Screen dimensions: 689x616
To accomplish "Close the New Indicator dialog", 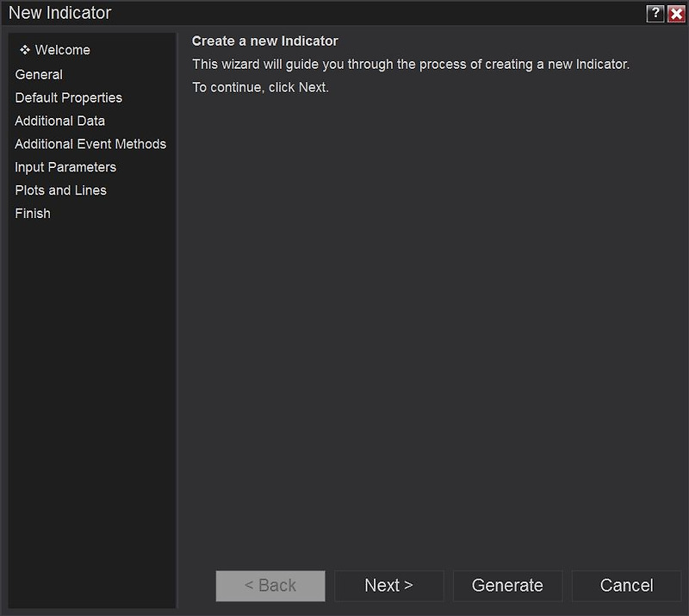I will pos(676,14).
